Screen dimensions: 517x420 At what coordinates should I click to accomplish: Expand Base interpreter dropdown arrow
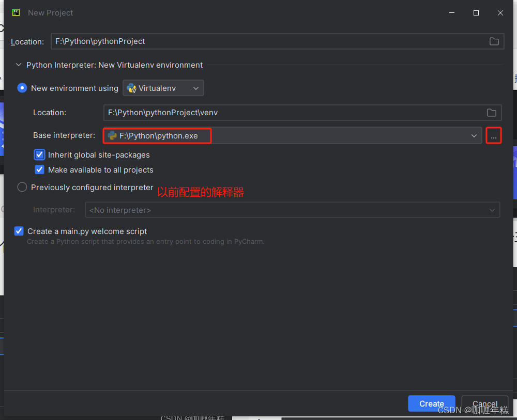474,136
